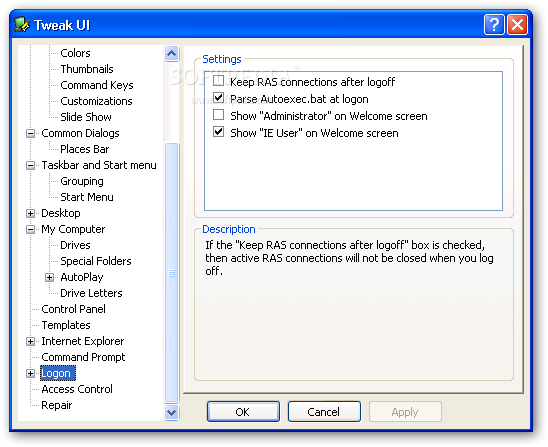Select Internet Explorer in the tree
This screenshot has height=447, width=548.
pos(82,341)
